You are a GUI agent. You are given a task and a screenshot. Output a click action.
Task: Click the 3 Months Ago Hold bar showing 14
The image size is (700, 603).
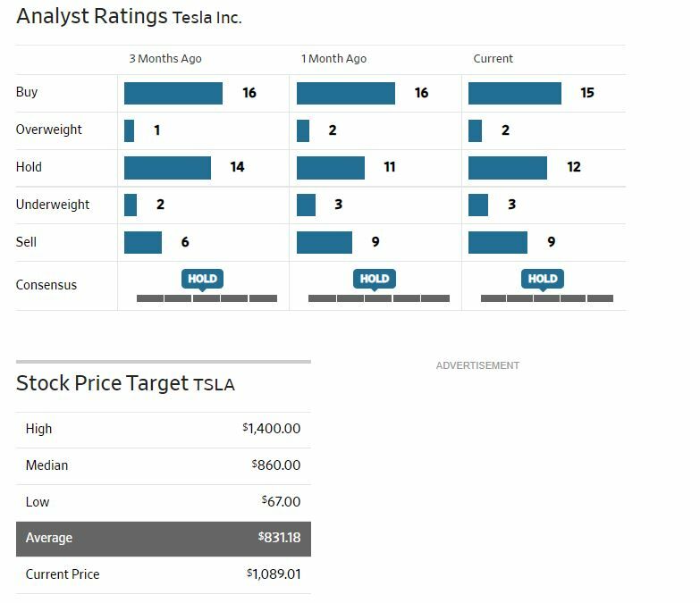tap(167, 167)
